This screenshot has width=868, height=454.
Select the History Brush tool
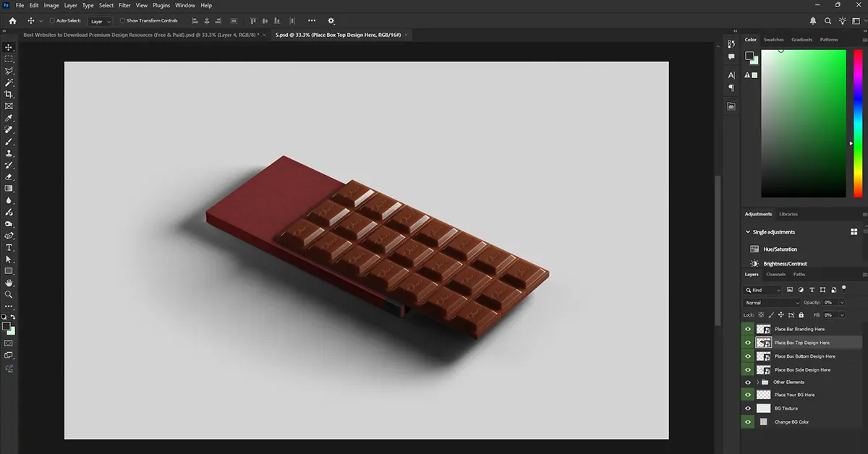pyautogui.click(x=9, y=165)
